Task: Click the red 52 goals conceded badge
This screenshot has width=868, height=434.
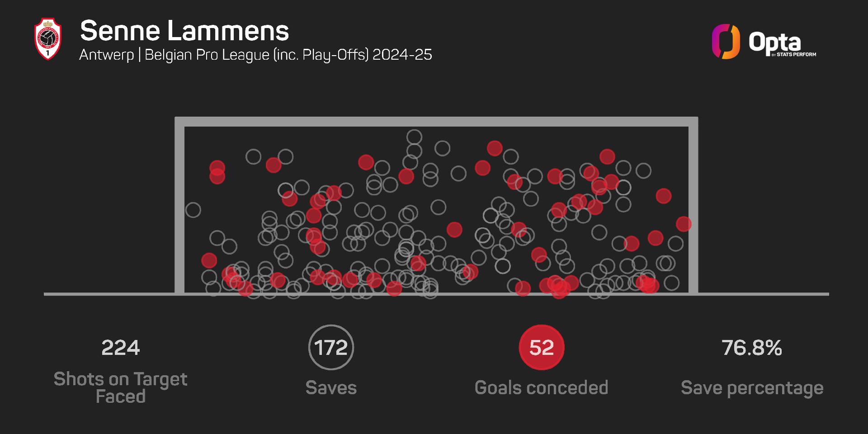Action: (542, 347)
